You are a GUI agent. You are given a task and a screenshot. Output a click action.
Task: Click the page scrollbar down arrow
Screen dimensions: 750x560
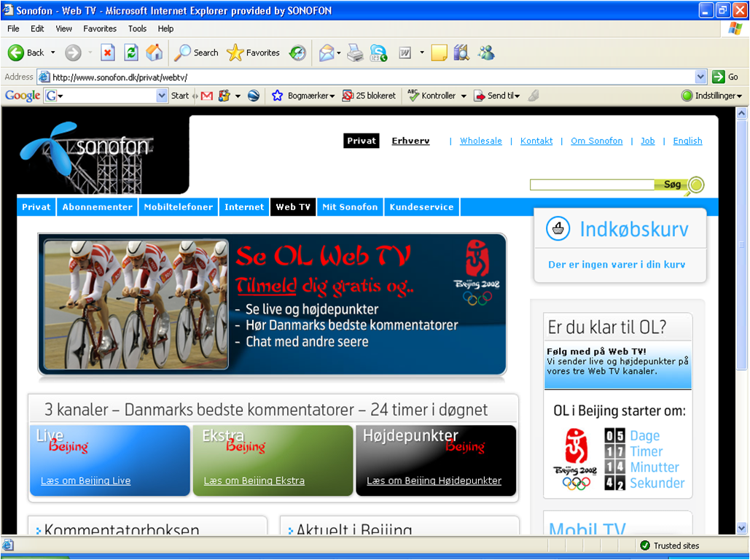pyautogui.click(x=741, y=529)
